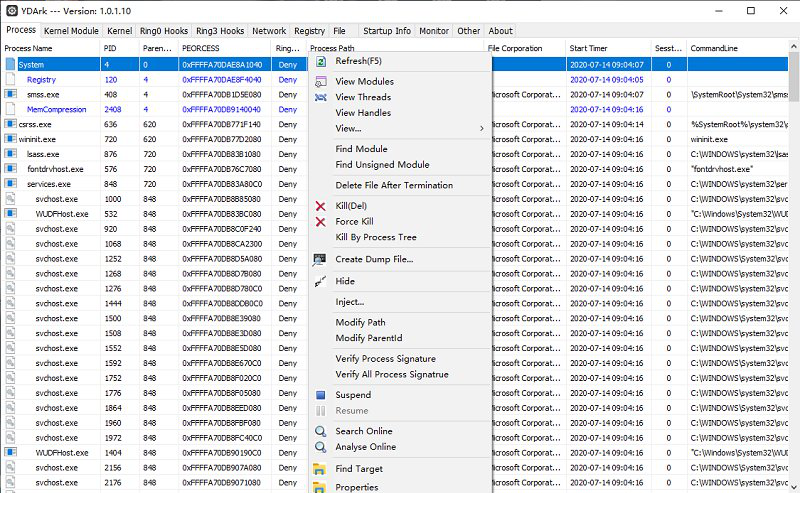This screenshot has height=512, width=800.
Task: Click the blue Suspend icon
Action: tap(320, 395)
